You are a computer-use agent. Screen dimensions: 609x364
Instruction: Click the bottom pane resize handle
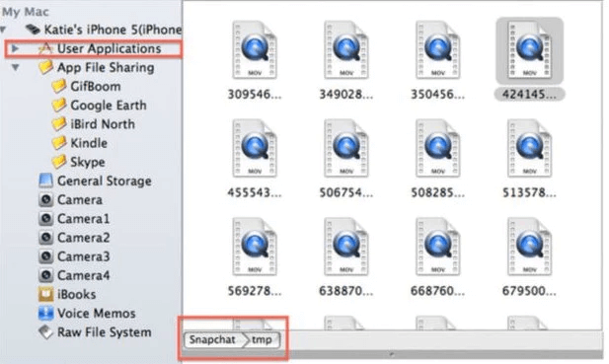coord(392,354)
